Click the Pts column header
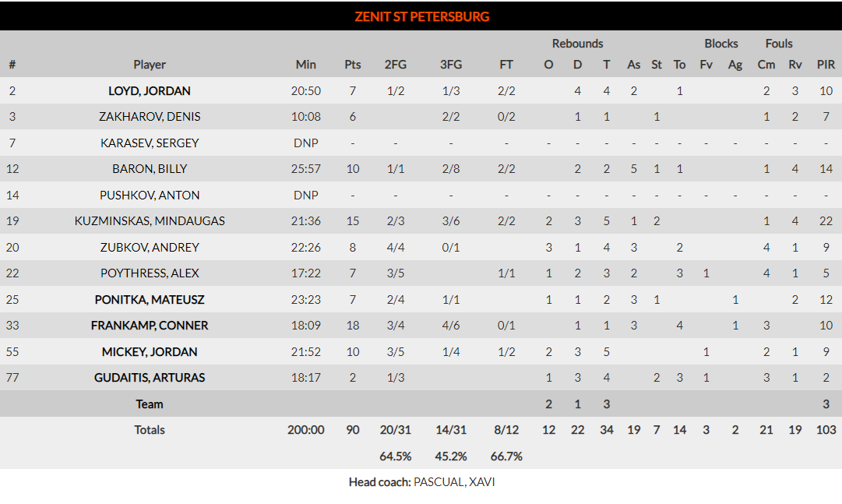This screenshot has width=842, height=504. click(353, 65)
